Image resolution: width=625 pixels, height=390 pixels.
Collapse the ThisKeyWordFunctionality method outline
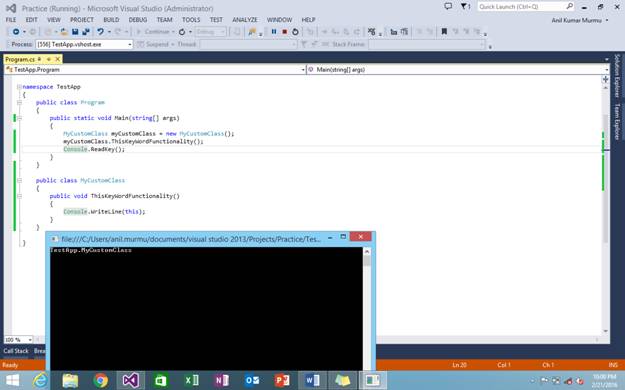pyautogui.click(x=19, y=196)
